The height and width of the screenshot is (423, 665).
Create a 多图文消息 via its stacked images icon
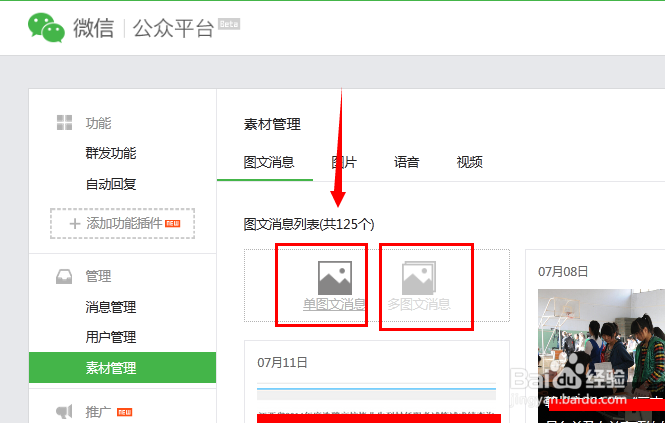tap(419, 278)
